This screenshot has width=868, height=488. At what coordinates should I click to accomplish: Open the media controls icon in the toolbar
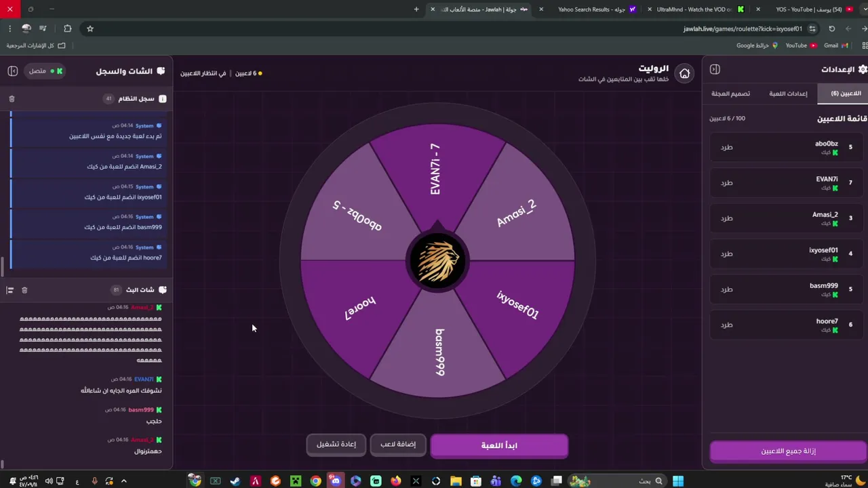[43, 28]
